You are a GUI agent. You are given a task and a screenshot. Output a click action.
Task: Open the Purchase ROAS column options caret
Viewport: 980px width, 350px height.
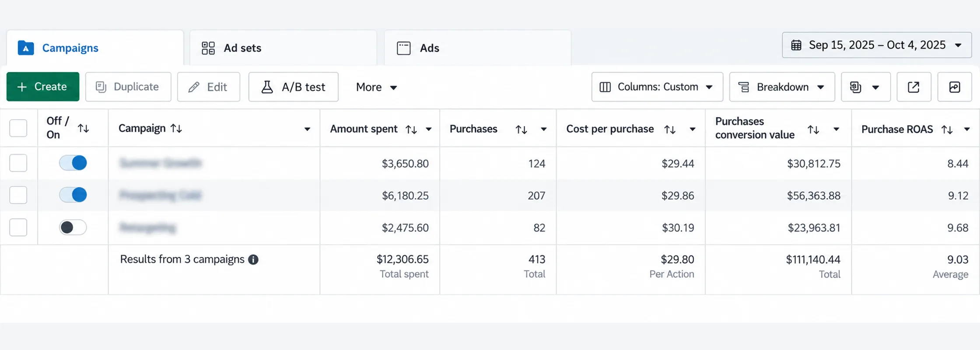(967, 129)
